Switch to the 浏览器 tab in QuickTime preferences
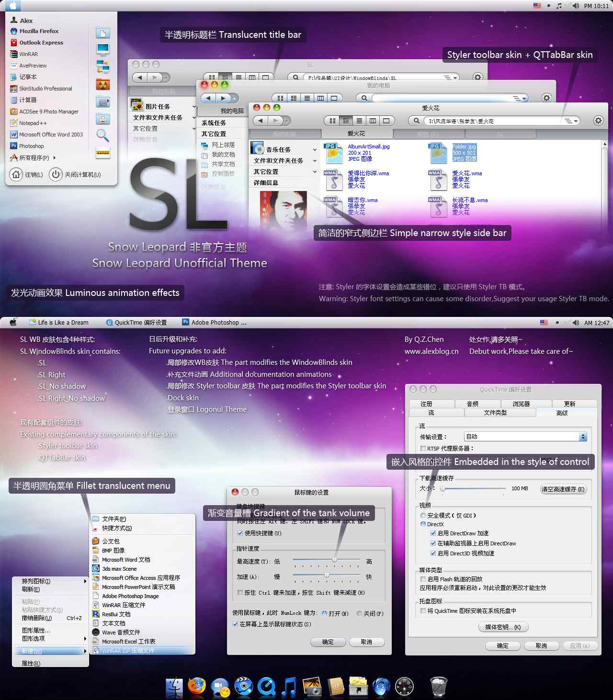 (521, 404)
